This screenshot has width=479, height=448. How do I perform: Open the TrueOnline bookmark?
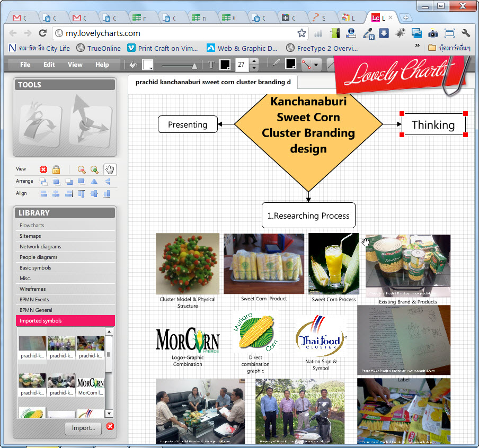pyautogui.click(x=99, y=48)
